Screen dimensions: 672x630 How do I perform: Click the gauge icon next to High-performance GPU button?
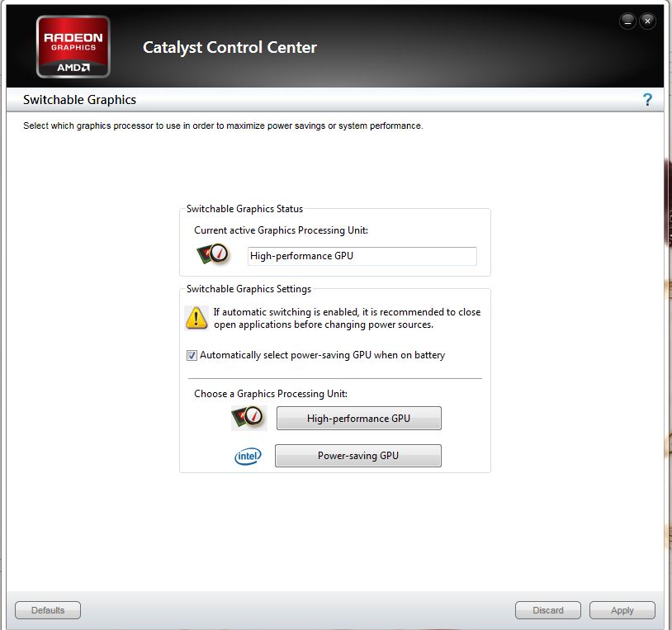pyautogui.click(x=249, y=418)
